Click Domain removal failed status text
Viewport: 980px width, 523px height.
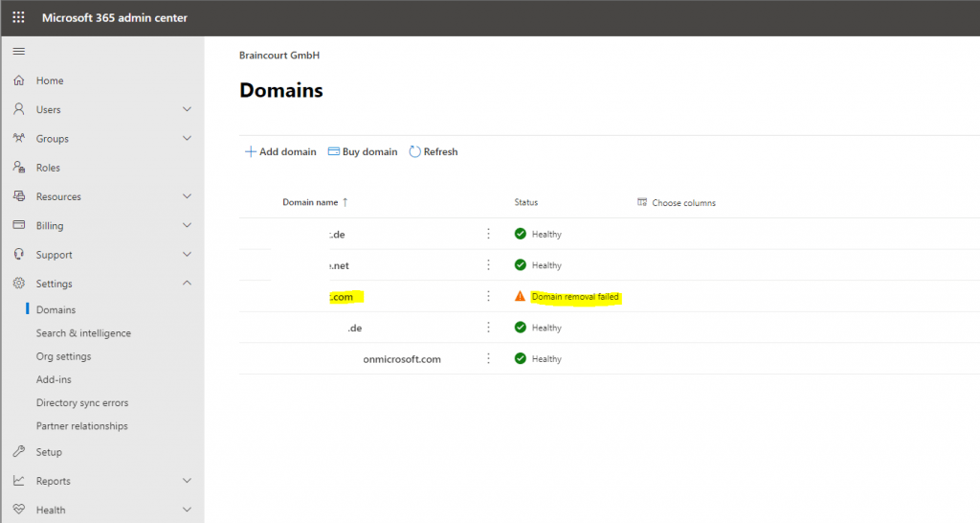(575, 297)
